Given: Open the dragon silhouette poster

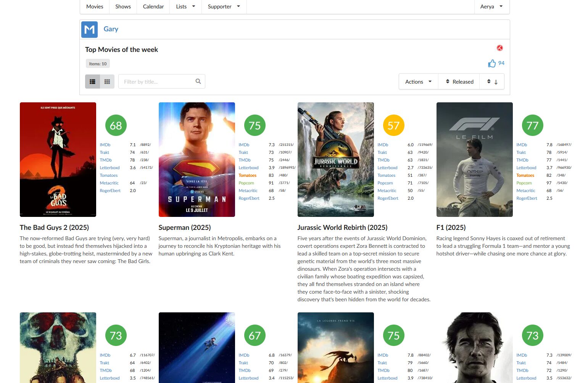Looking at the screenshot, I should pos(336,347).
